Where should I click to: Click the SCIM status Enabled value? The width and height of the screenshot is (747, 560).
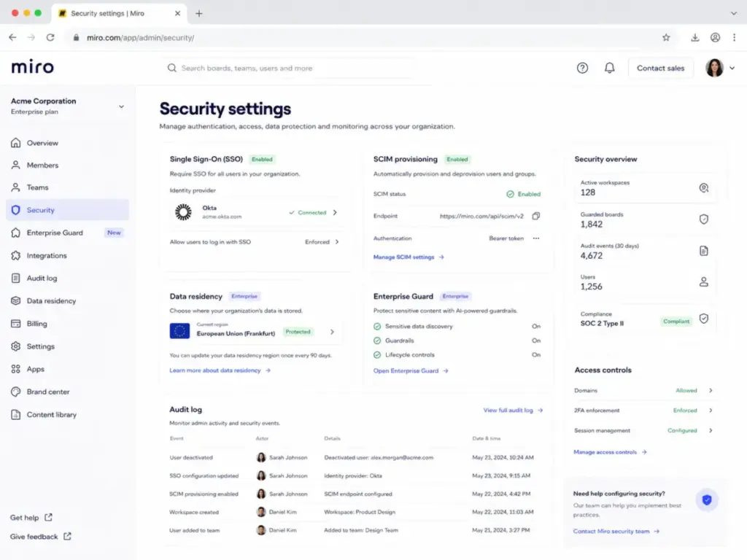524,194
